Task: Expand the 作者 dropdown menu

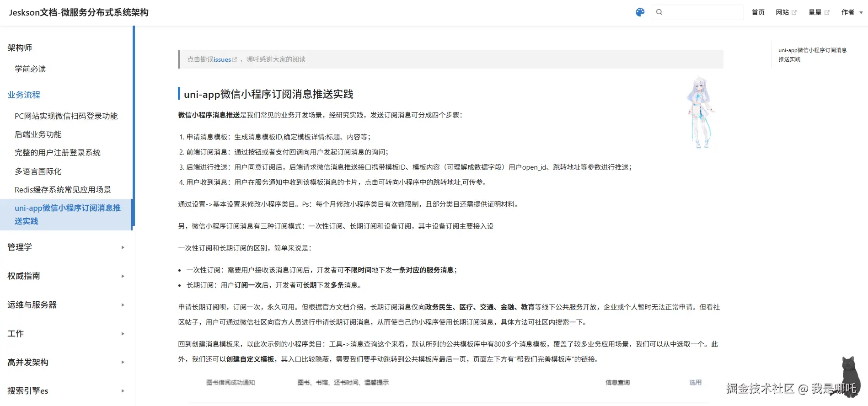Action: tap(852, 12)
